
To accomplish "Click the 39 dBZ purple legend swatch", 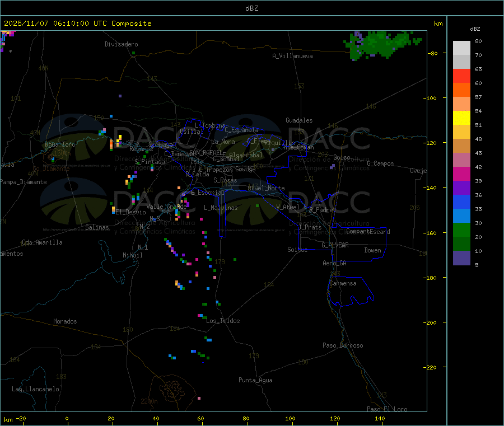I will click(461, 188).
